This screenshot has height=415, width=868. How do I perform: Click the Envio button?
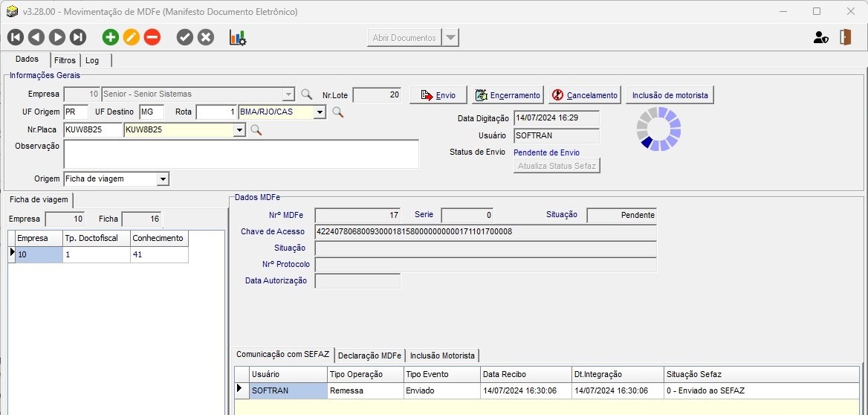(438, 95)
